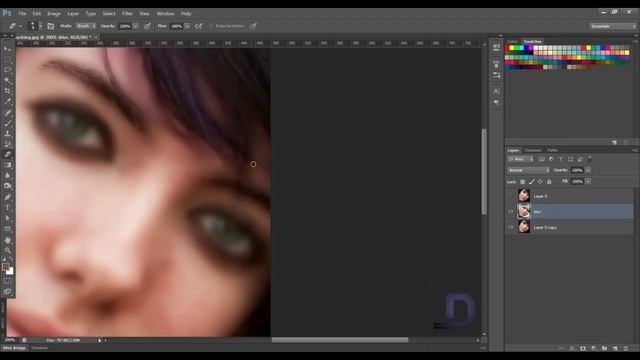Toggle Quick Mask mode in toolbar
The width and height of the screenshot is (640, 360).
coord(7,281)
